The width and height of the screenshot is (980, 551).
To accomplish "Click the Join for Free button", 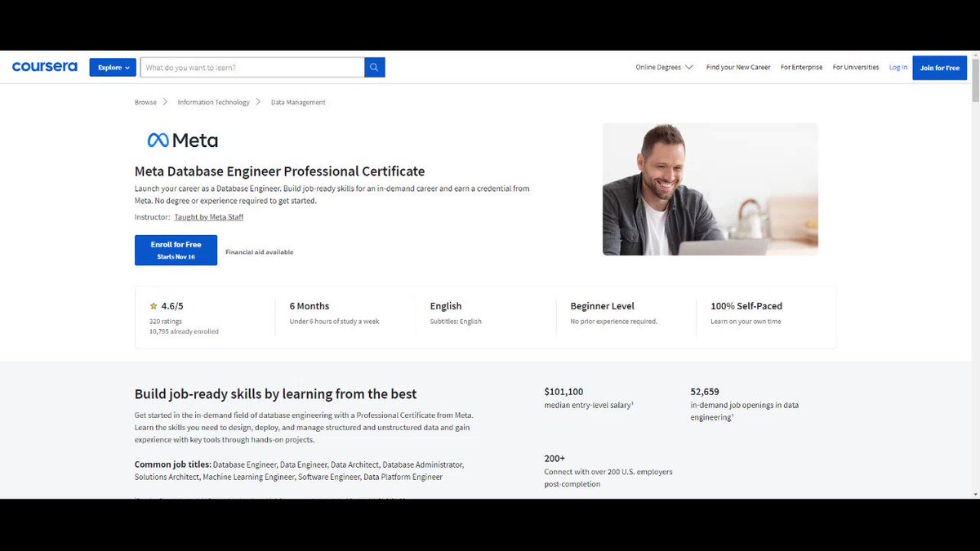I will (x=939, y=68).
